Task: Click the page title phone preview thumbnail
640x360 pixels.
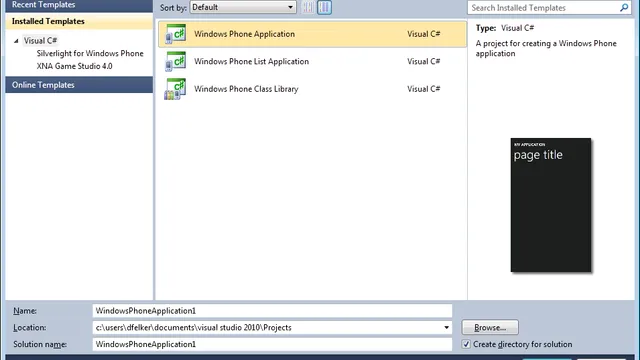Action: tap(551, 205)
